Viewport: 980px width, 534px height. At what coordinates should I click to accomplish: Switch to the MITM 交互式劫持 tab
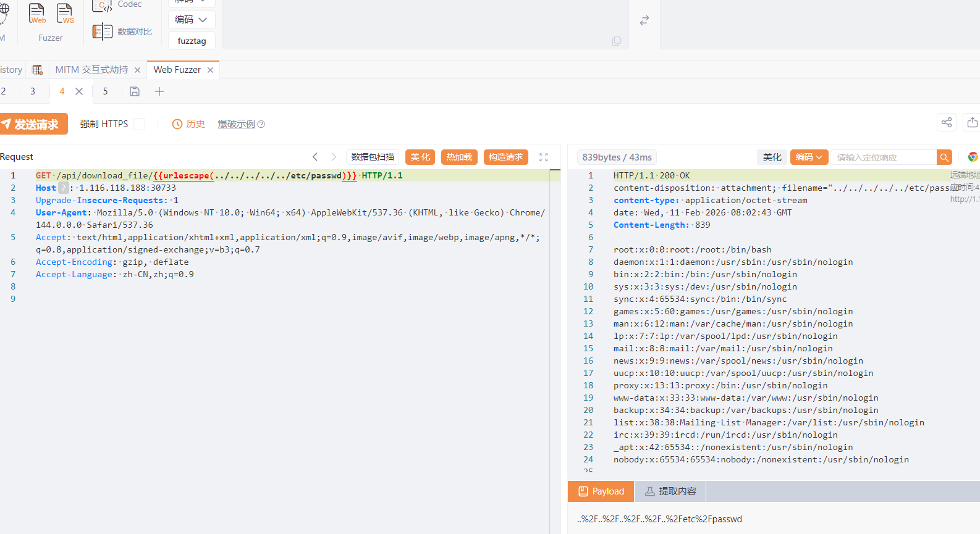pos(91,70)
